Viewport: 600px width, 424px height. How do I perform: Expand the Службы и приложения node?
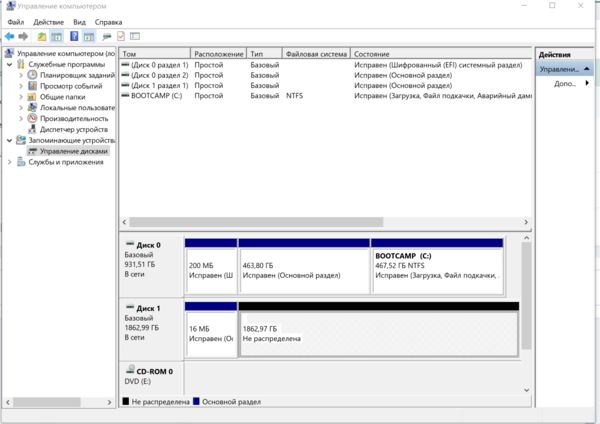point(9,162)
